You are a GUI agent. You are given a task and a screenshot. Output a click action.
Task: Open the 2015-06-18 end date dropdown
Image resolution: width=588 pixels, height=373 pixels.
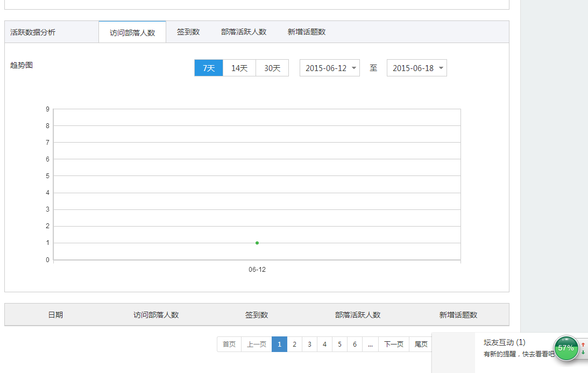pos(416,68)
